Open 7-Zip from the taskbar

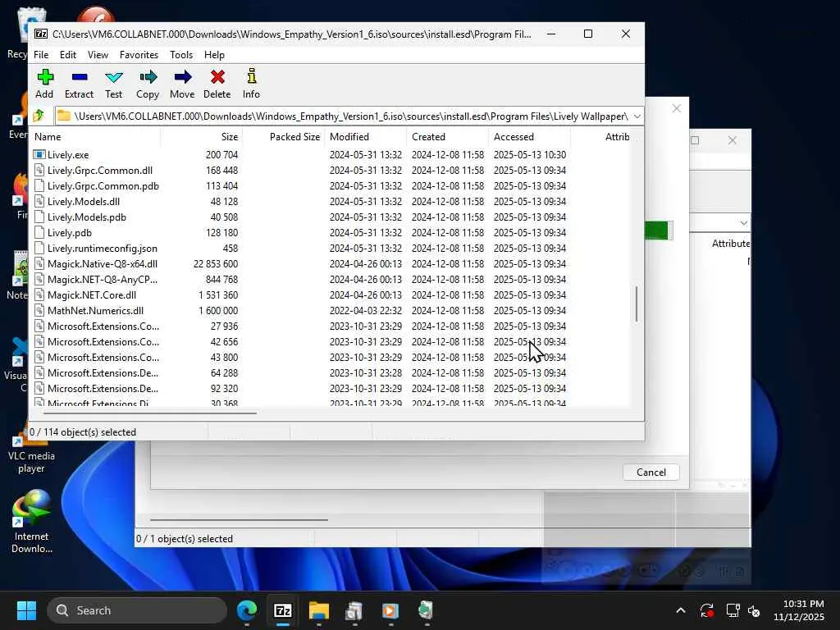pyautogui.click(x=283, y=610)
